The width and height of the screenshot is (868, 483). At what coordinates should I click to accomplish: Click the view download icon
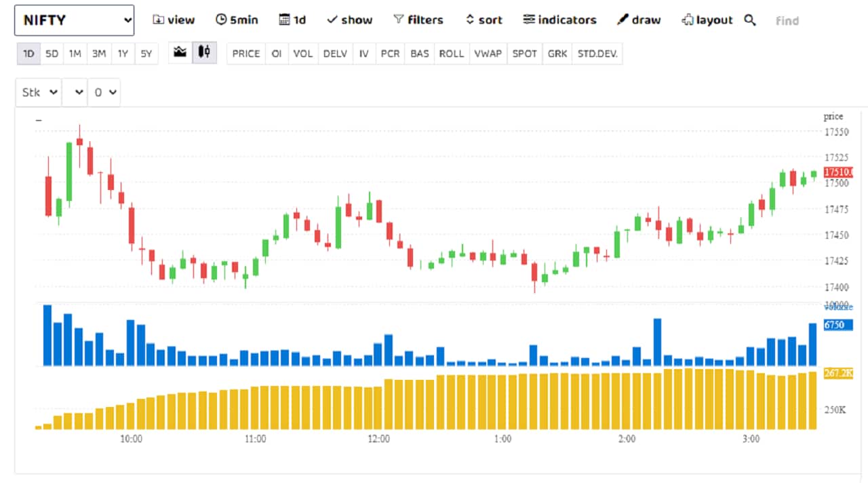pyautogui.click(x=158, y=20)
